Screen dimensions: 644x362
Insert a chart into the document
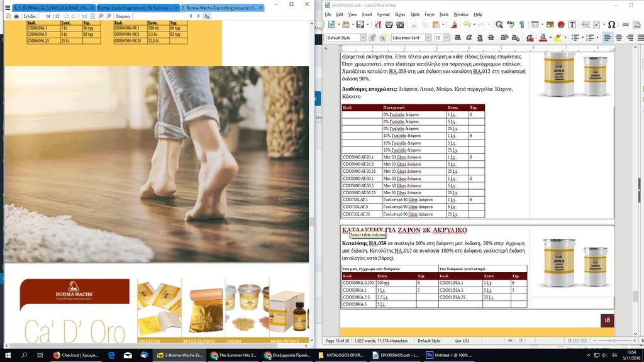pyautogui.click(x=560, y=25)
